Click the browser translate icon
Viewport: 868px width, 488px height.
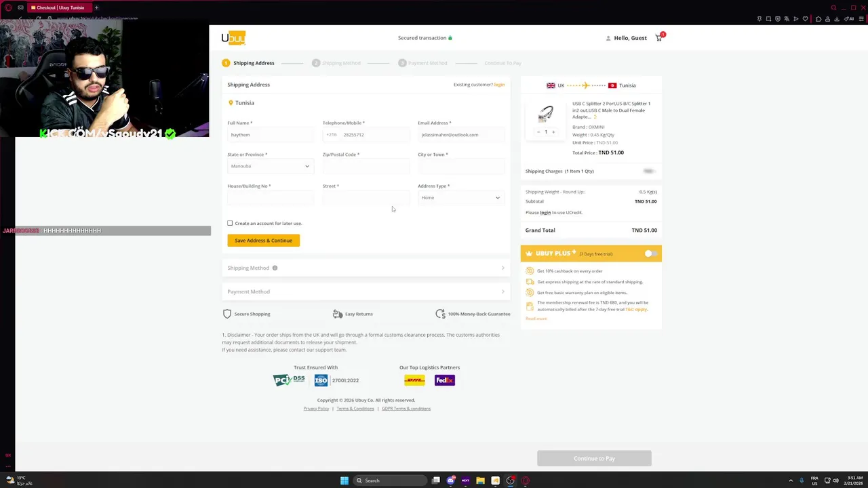point(787,19)
